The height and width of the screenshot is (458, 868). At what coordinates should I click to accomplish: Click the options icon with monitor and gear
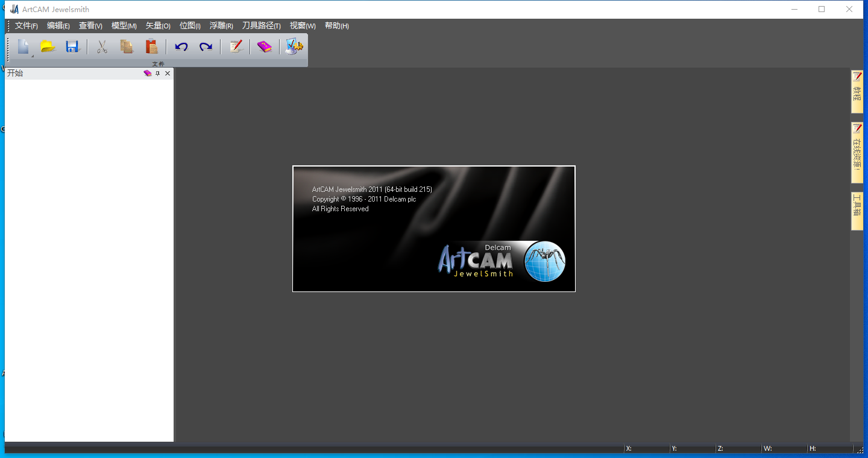(x=294, y=46)
